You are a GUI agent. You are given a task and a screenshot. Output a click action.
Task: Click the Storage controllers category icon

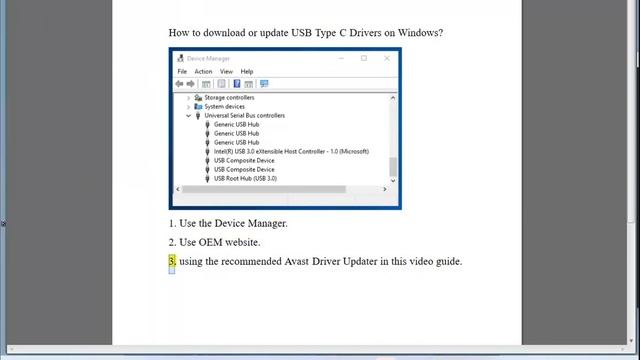pos(198,98)
